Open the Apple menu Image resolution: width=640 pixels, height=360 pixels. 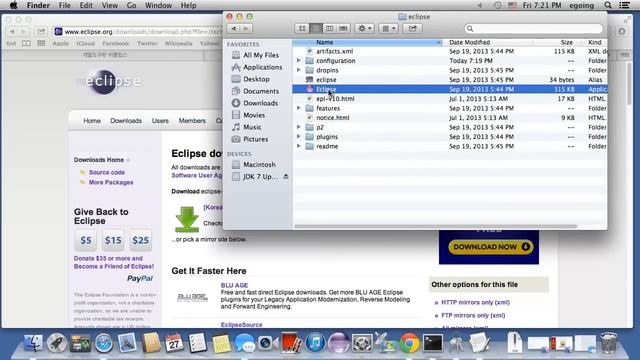coord(13,5)
